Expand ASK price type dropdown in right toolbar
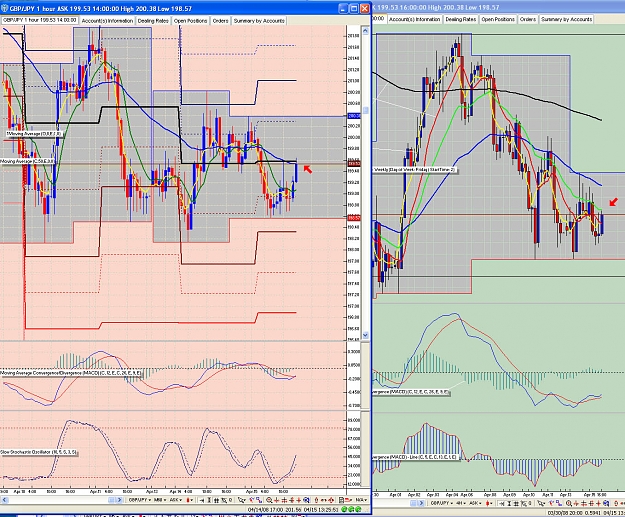The height and width of the screenshot is (517, 625). click(475, 503)
